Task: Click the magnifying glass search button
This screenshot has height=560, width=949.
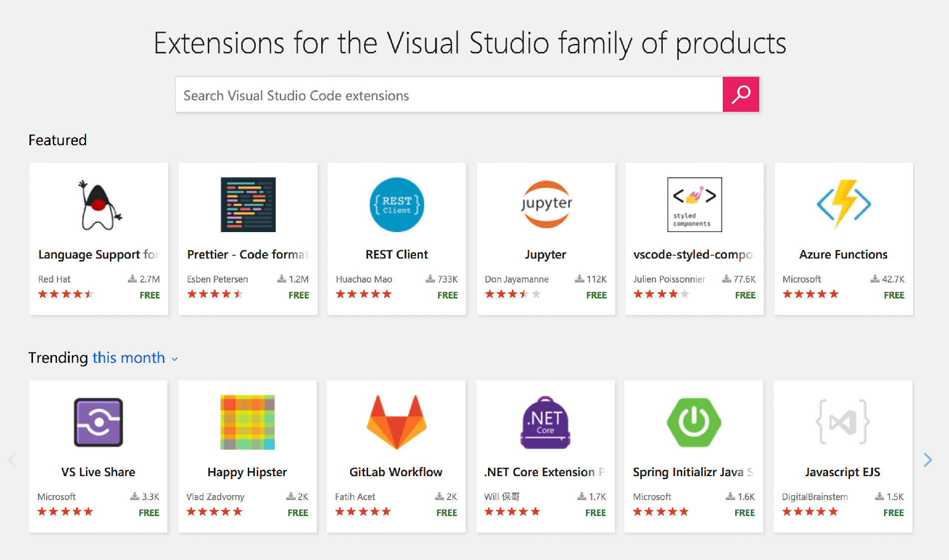Action: point(741,94)
